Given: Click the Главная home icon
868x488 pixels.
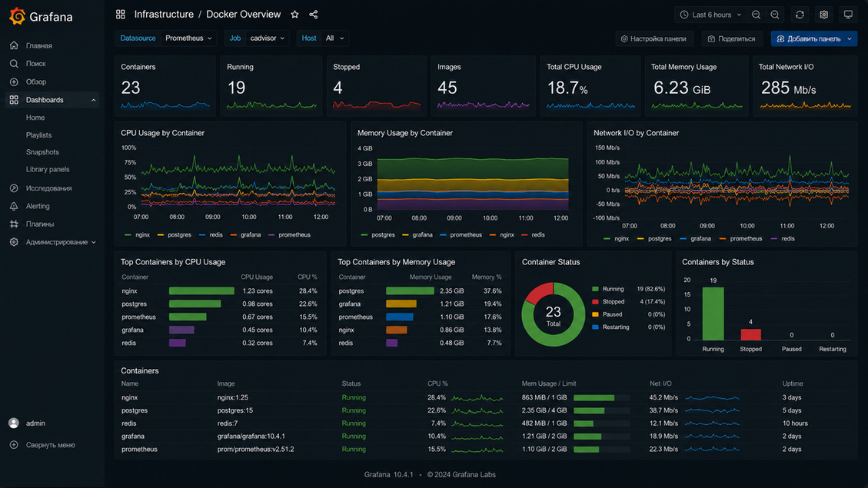Looking at the screenshot, I should coord(14,45).
